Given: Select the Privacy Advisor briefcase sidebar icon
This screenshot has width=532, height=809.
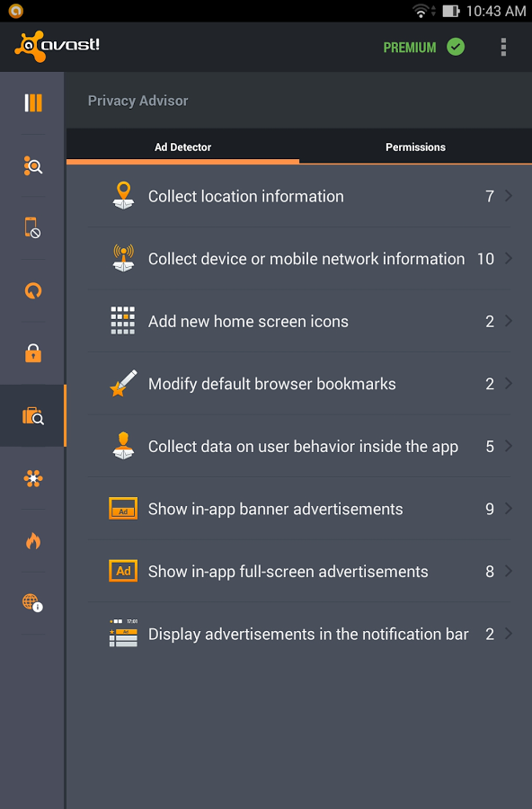Looking at the screenshot, I should [33, 416].
